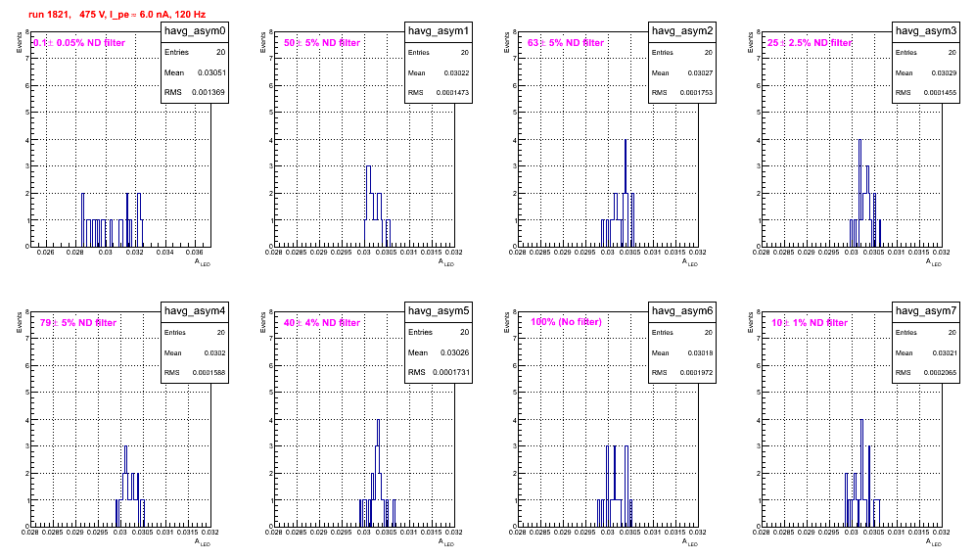The height and width of the screenshot is (560, 975).
Task: Pick the Mean value 0.03022
Action: (456, 73)
